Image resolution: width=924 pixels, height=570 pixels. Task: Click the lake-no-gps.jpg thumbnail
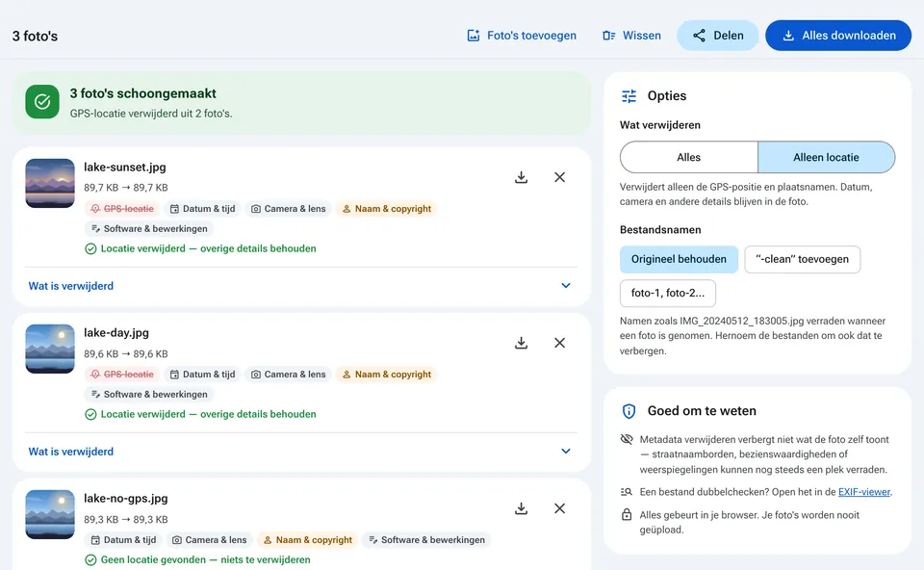50,514
